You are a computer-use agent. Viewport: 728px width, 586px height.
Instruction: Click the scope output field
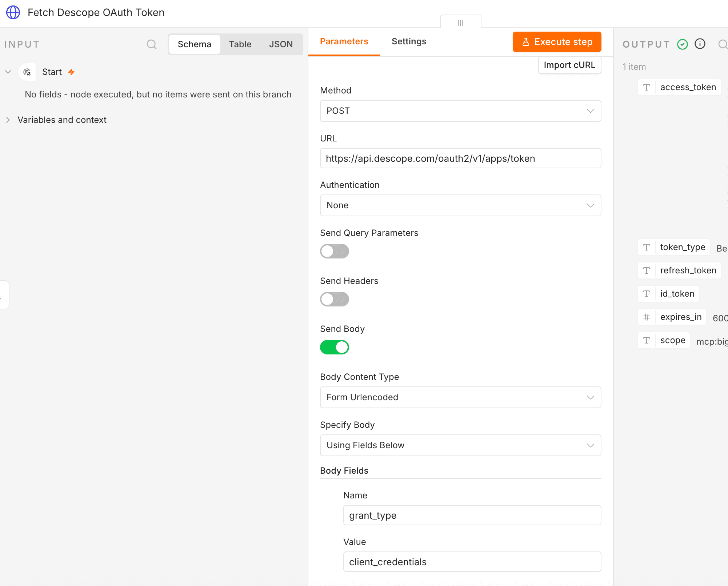pyautogui.click(x=664, y=340)
